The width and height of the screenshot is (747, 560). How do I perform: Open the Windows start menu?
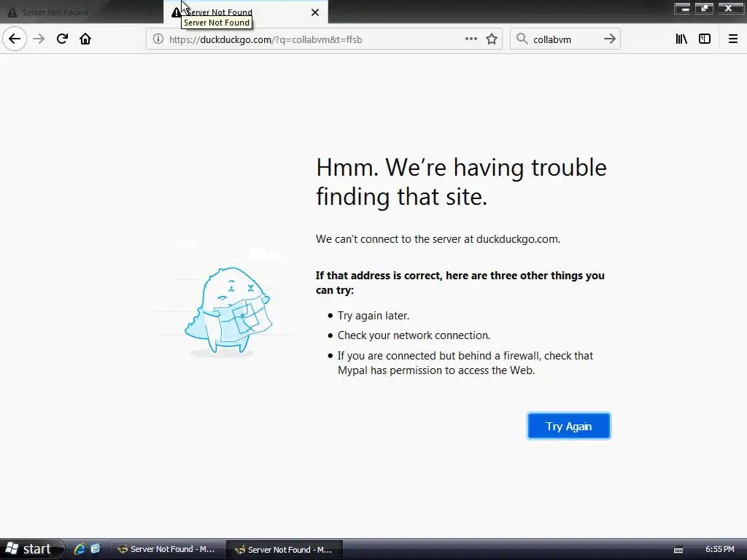click(x=31, y=549)
